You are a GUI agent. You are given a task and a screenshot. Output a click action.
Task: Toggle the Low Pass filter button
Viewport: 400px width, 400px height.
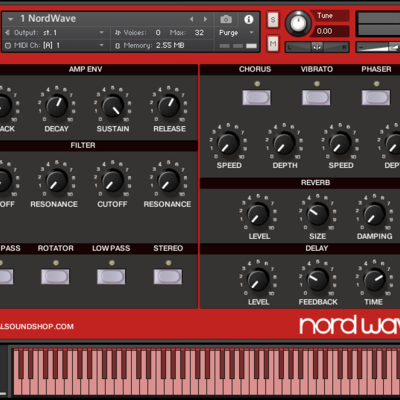111,277
